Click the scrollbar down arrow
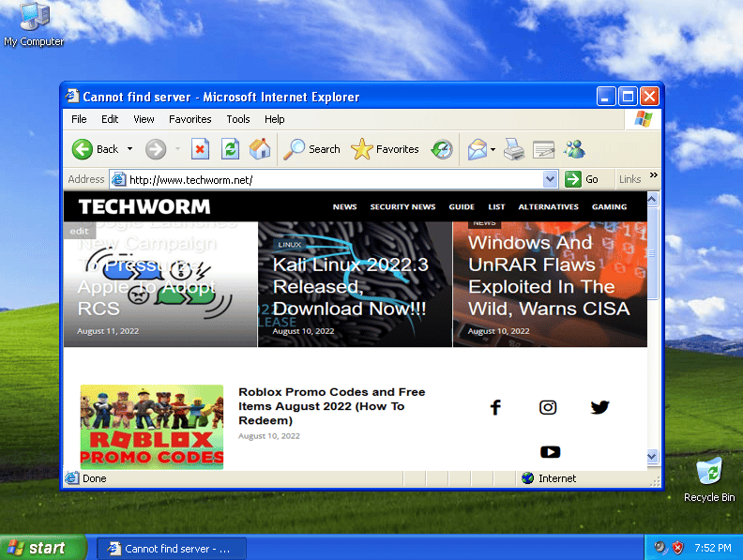Screen dimensions: 743x560 (652, 456)
